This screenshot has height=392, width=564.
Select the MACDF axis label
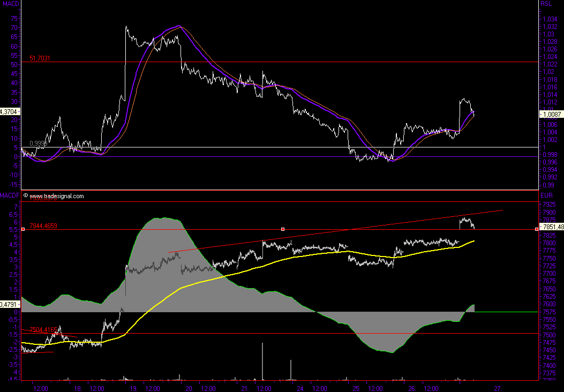(10, 196)
